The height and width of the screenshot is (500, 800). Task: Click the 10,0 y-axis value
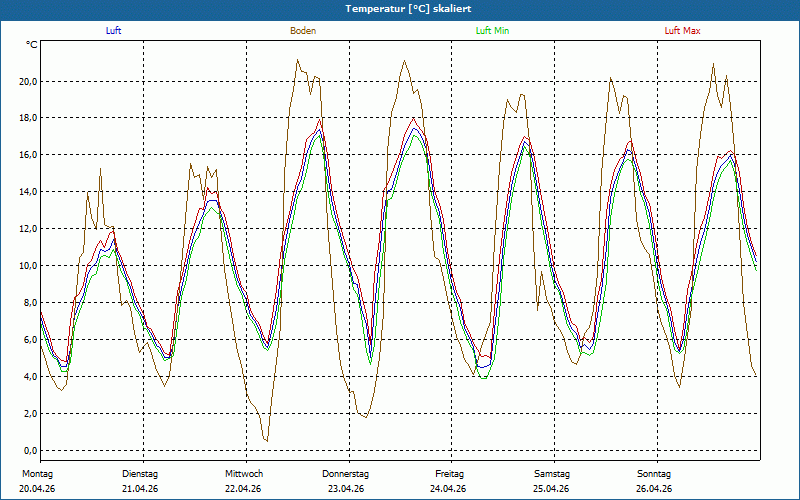[28, 266]
